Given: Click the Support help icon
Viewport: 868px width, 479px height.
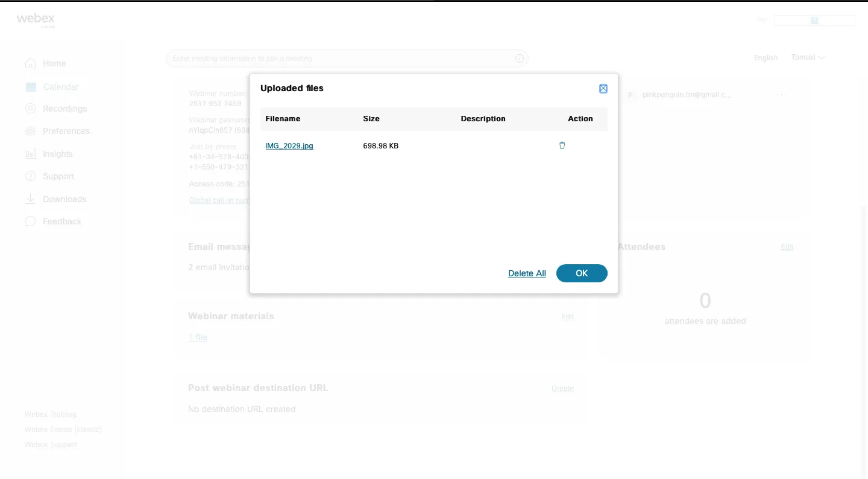Looking at the screenshot, I should 30,176.
